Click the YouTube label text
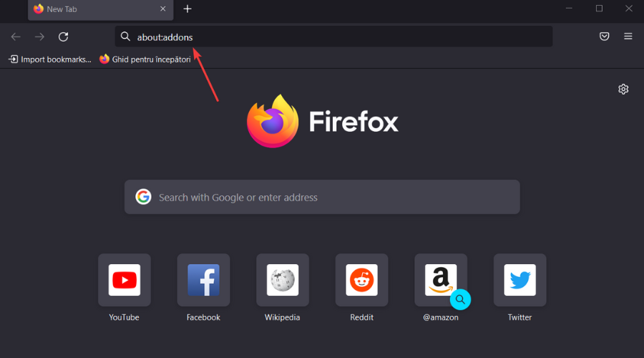 click(x=124, y=317)
